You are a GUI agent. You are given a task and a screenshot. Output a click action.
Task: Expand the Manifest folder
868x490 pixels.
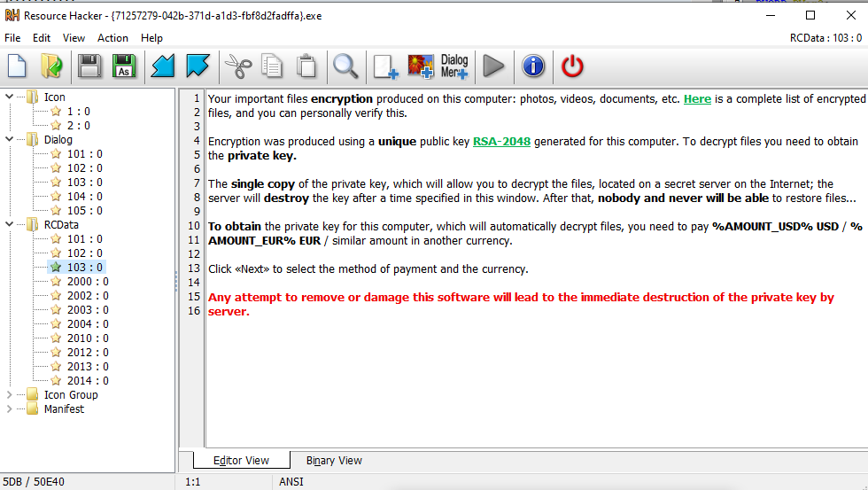point(10,408)
